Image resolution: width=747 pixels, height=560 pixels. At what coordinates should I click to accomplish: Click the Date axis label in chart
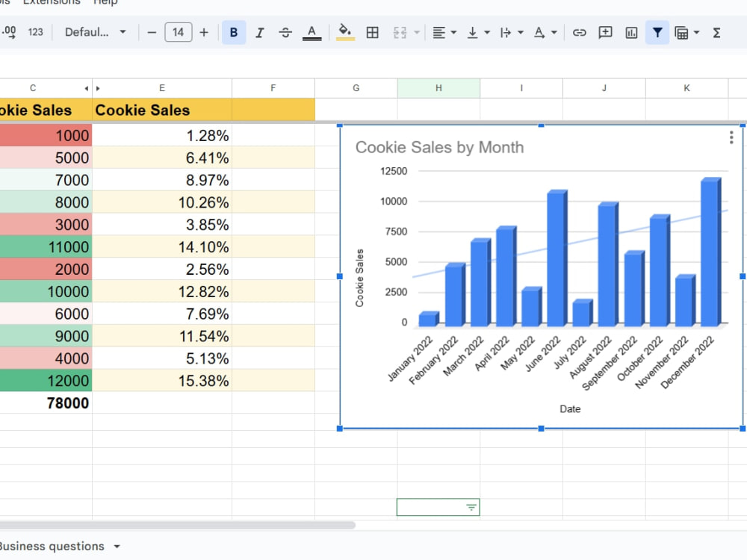(x=570, y=409)
